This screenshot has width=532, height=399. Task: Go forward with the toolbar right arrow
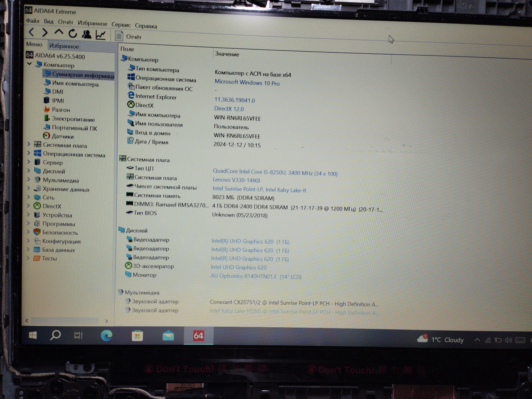coord(45,33)
